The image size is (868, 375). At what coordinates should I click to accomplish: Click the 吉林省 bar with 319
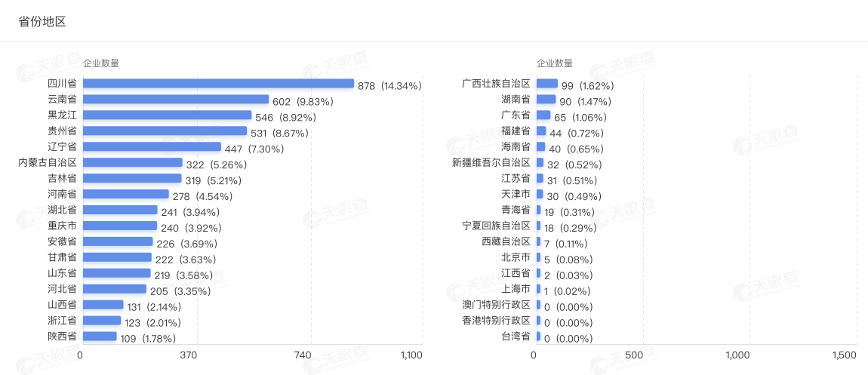pyautogui.click(x=132, y=179)
